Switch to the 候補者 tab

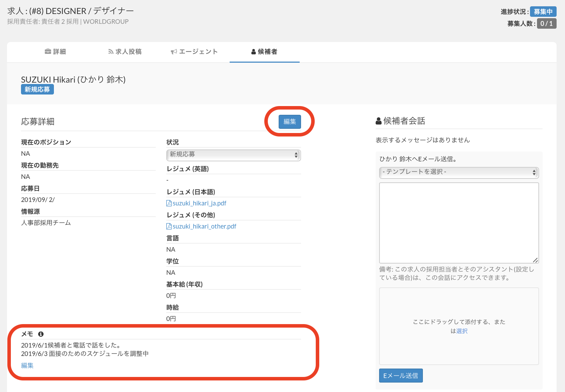[264, 52]
